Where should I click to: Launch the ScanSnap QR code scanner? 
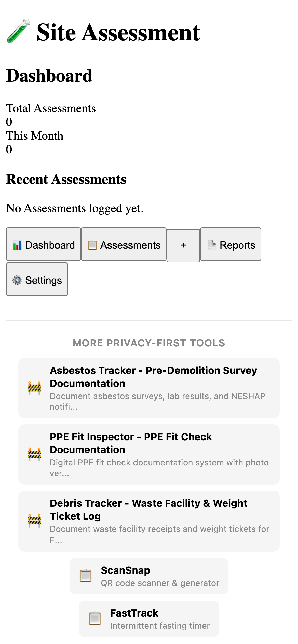(x=149, y=576)
